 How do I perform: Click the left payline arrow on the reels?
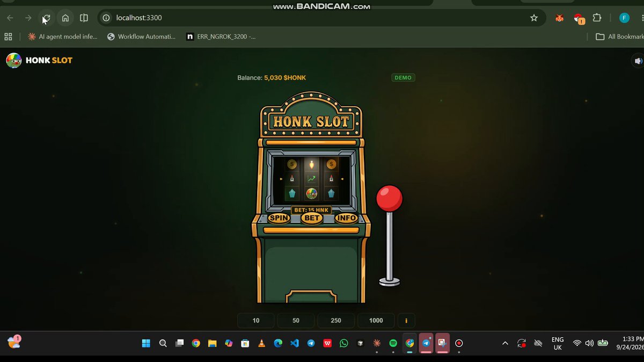tap(281, 178)
